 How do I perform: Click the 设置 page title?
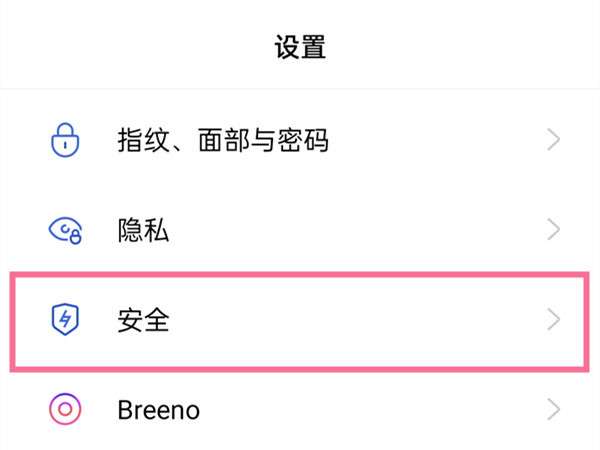(300, 47)
